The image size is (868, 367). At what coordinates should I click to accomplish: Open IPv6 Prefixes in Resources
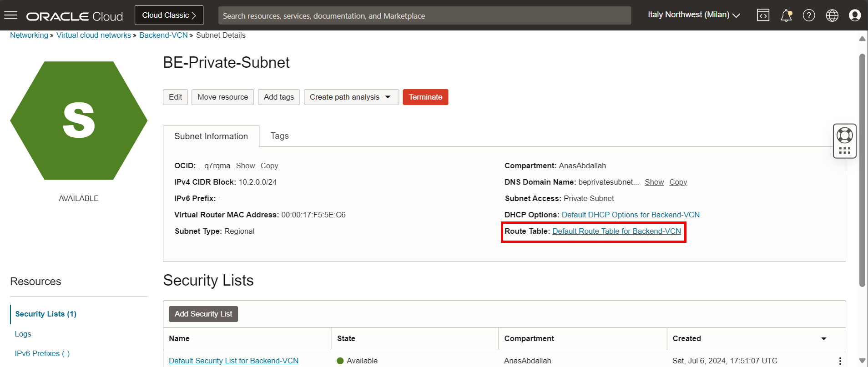42,353
